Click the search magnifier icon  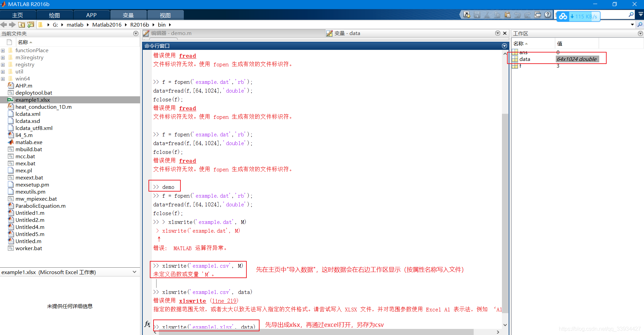pos(631,15)
